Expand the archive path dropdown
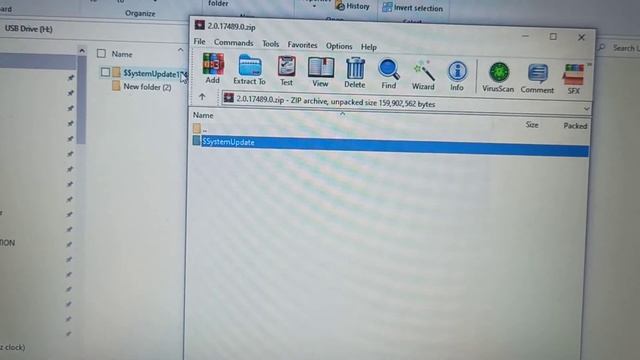 click(587, 109)
